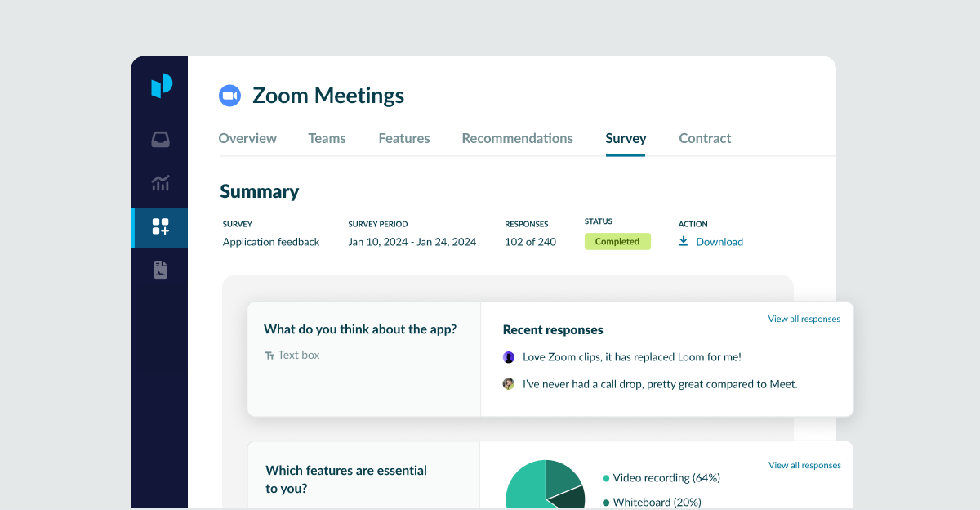The height and width of the screenshot is (510, 980).
Task: Click the download arrow icon
Action: coord(684,242)
